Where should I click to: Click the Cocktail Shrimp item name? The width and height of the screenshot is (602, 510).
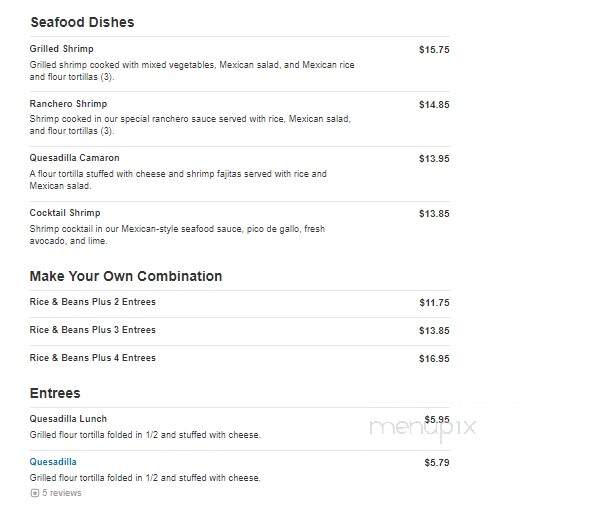click(x=65, y=213)
